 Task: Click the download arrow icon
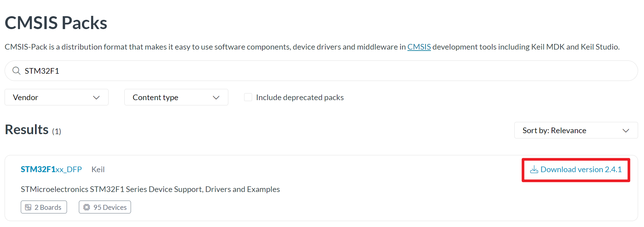534,170
